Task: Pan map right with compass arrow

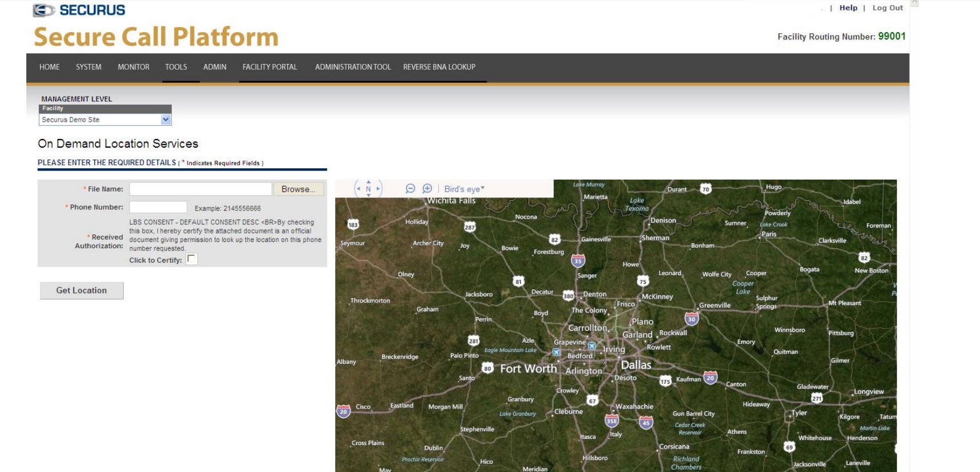Action: [378, 189]
